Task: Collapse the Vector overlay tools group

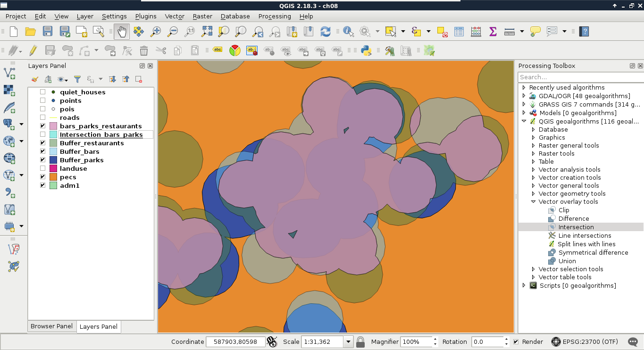Action: (x=534, y=201)
